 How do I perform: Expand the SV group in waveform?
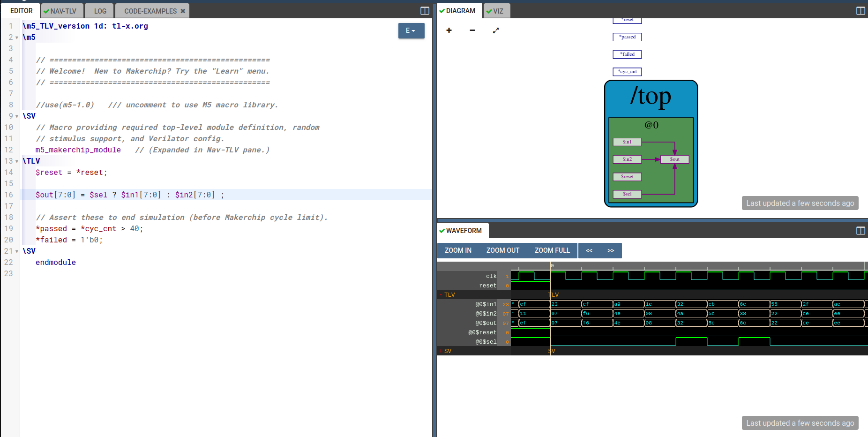tap(441, 351)
